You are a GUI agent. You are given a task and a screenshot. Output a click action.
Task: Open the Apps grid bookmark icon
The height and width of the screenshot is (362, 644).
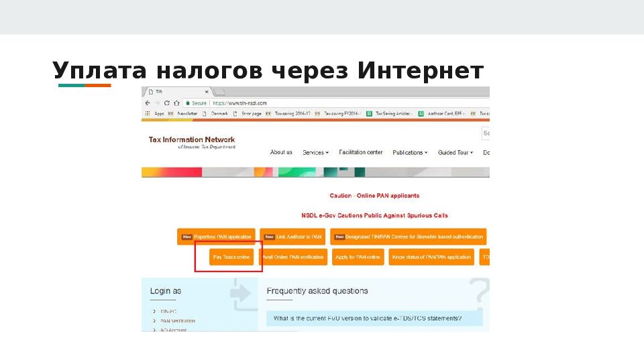coord(148,113)
